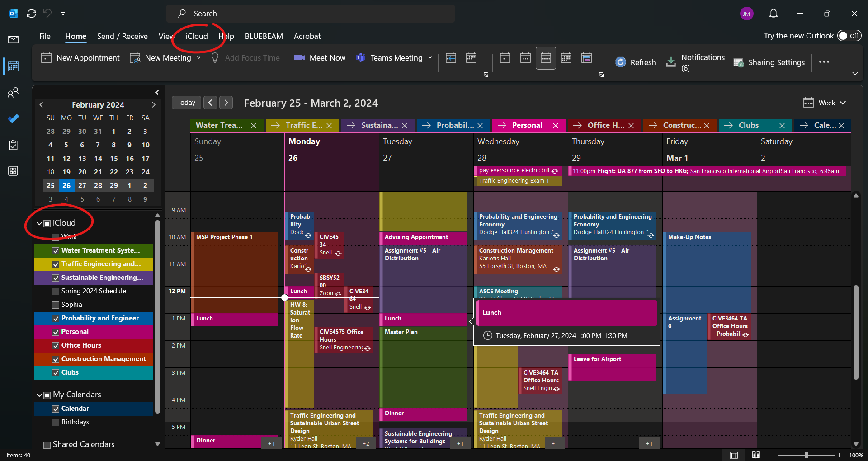Uncheck the Office Hours calendar

point(56,345)
